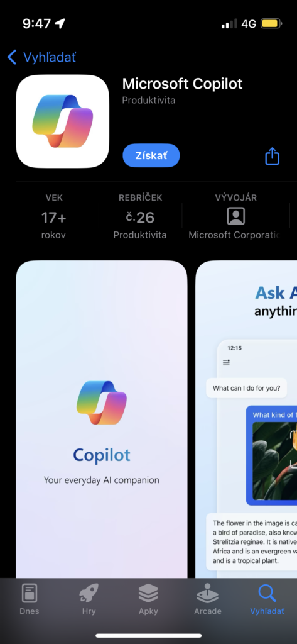Open the Hry rocket tab
Viewport: 297px width, 644px height.
(x=89, y=593)
